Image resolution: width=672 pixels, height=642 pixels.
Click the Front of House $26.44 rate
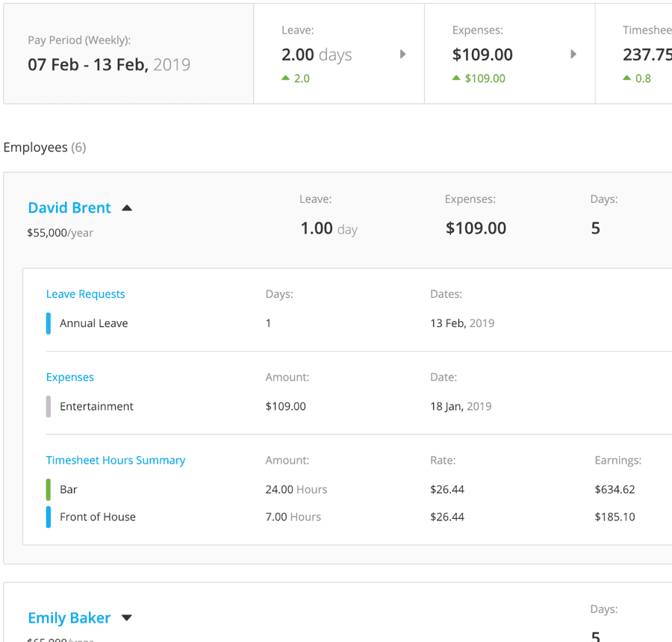[x=447, y=517]
